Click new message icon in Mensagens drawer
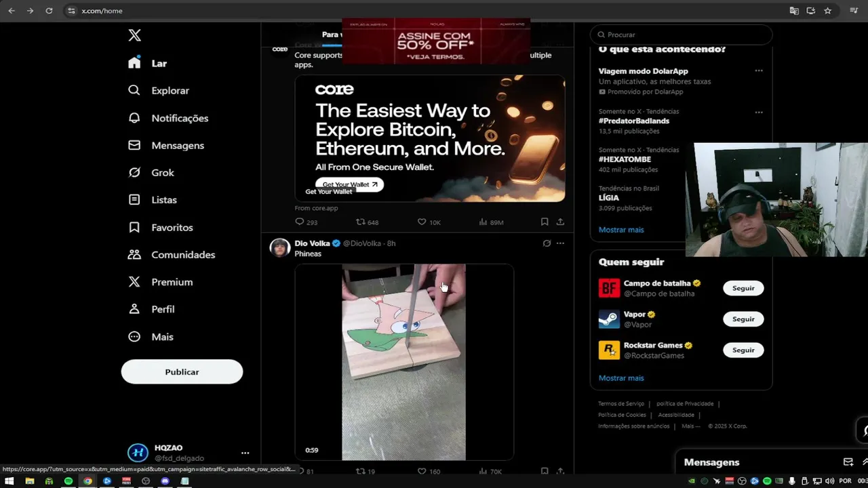 [848, 462]
